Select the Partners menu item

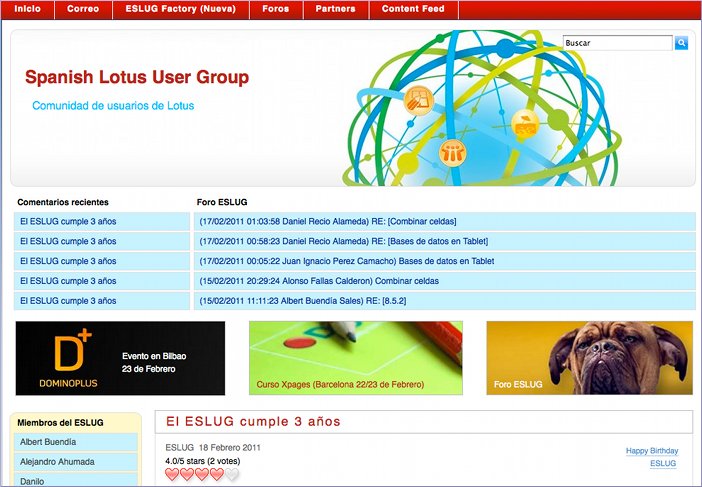coord(335,9)
